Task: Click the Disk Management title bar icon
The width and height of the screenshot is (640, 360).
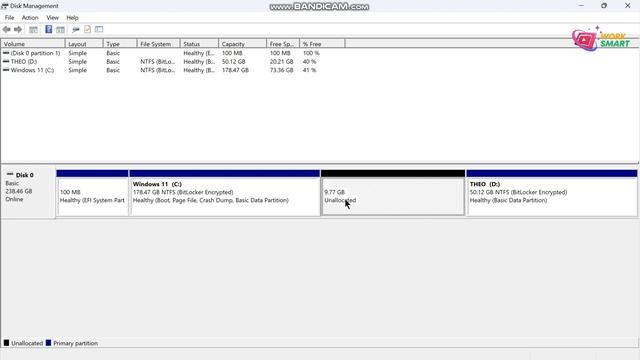Action: pyautogui.click(x=4, y=6)
